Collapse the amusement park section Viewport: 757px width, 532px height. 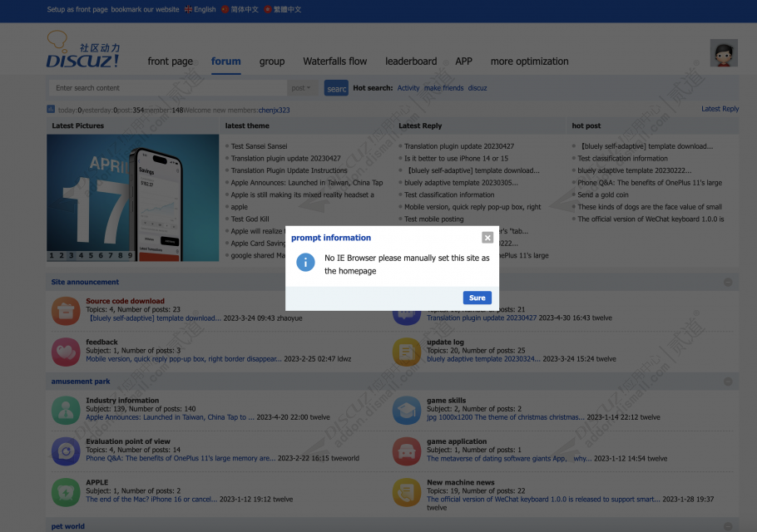click(x=728, y=382)
